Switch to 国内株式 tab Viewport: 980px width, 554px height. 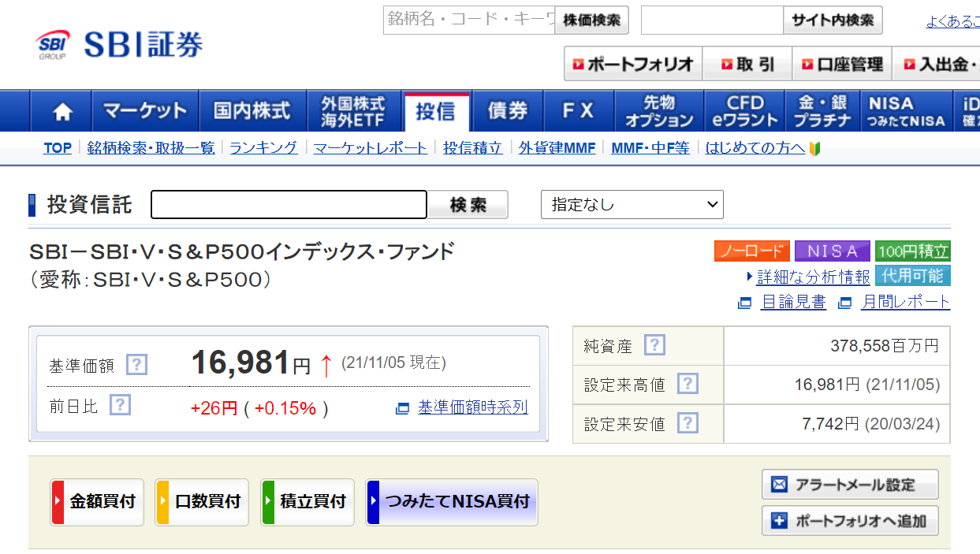coord(252,111)
